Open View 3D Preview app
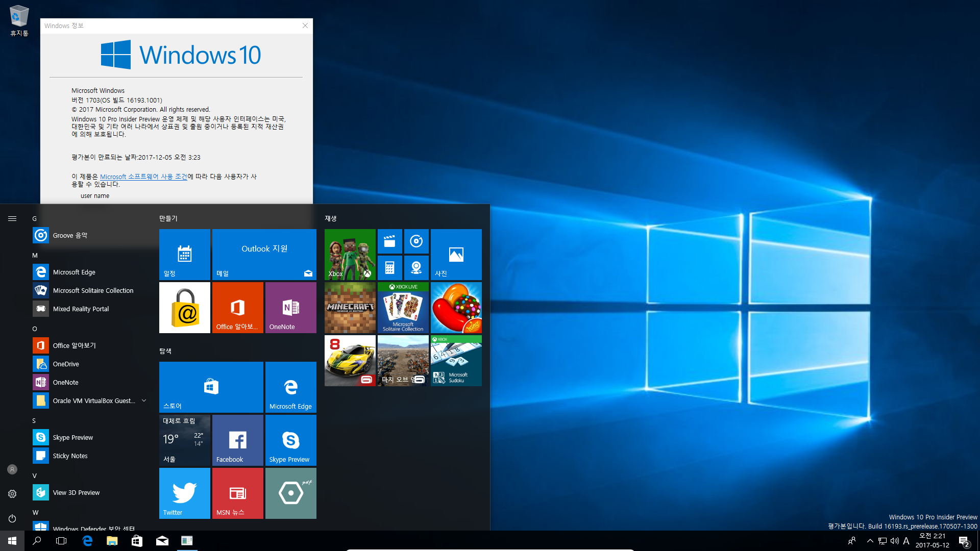 (76, 492)
